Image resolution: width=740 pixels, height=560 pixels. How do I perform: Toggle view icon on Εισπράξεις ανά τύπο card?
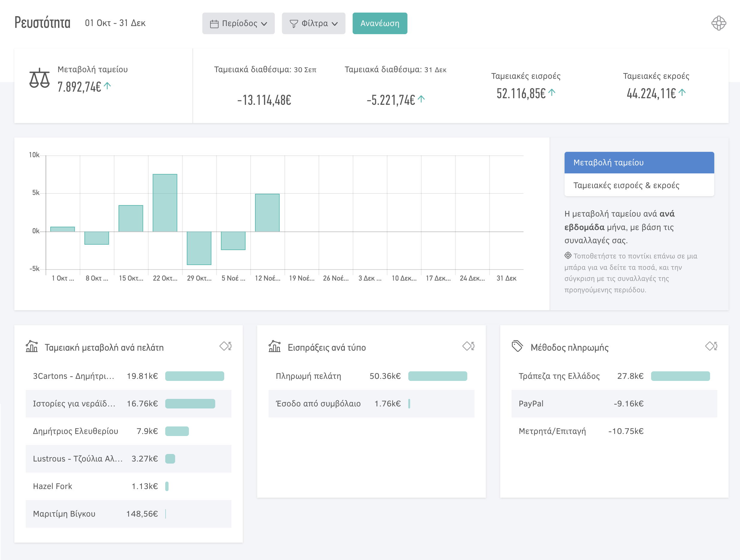pos(468,346)
